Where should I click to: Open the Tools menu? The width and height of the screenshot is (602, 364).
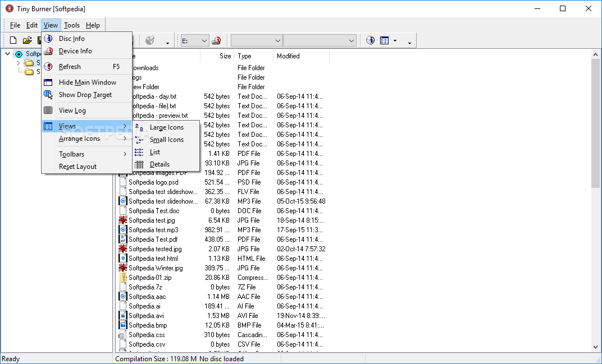[72, 25]
